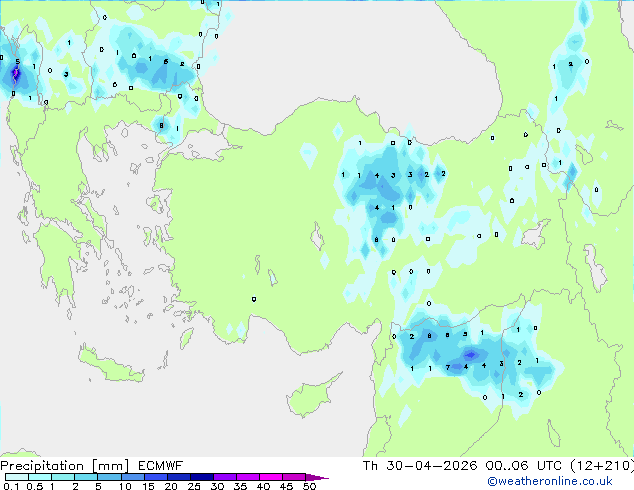634x490 pixels.
Task: Click legend swatch between 1 and 2
Action: click(63, 477)
